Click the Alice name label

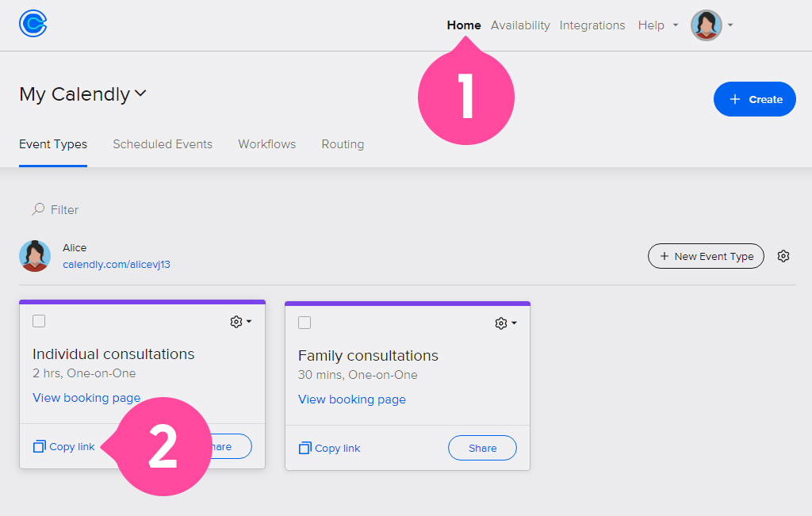click(75, 248)
